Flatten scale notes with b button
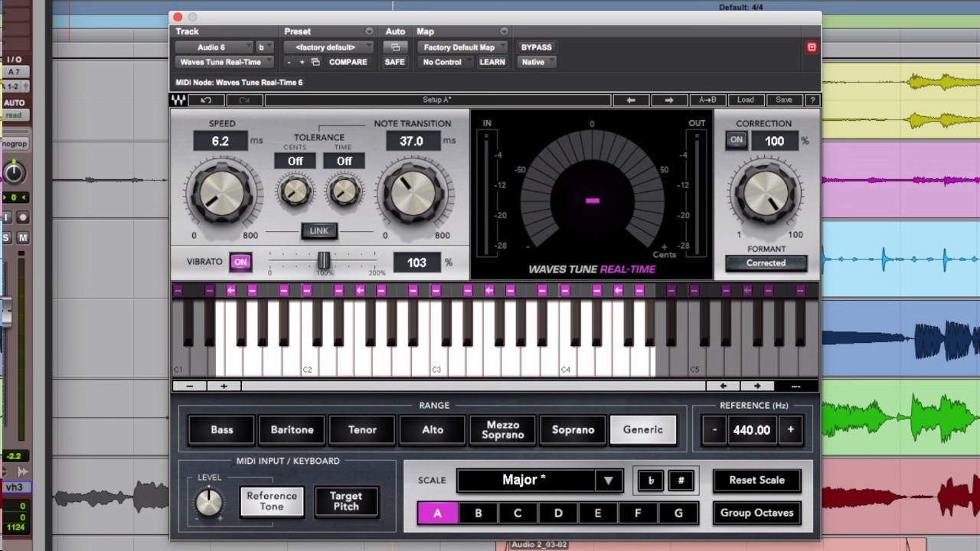Image resolution: width=980 pixels, height=551 pixels. pos(651,481)
